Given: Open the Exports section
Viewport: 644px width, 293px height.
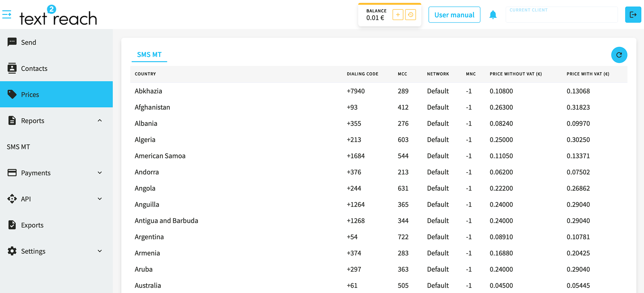Looking at the screenshot, I should pos(32,225).
